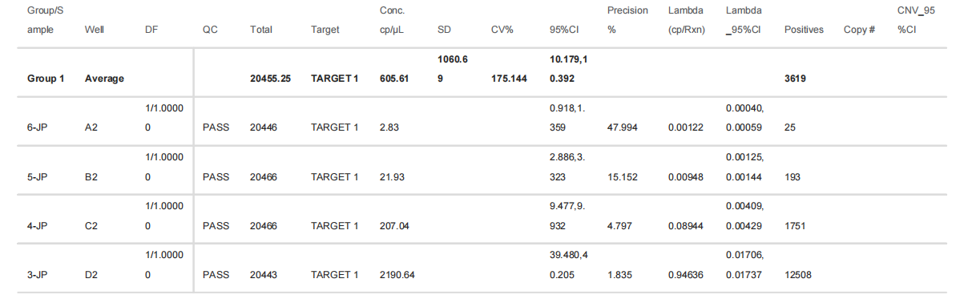980x307 pixels.
Task: Click PASS QC cell for well B2
Action: coord(216,177)
